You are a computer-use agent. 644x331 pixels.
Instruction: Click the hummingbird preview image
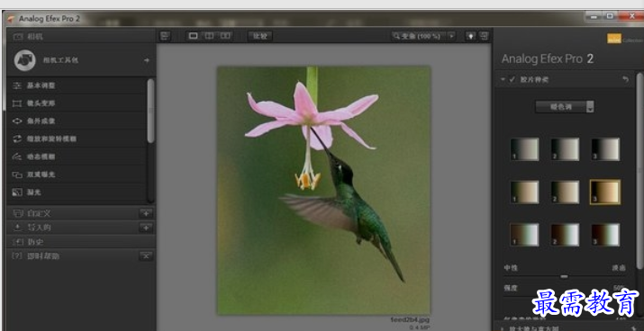[323, 191]
